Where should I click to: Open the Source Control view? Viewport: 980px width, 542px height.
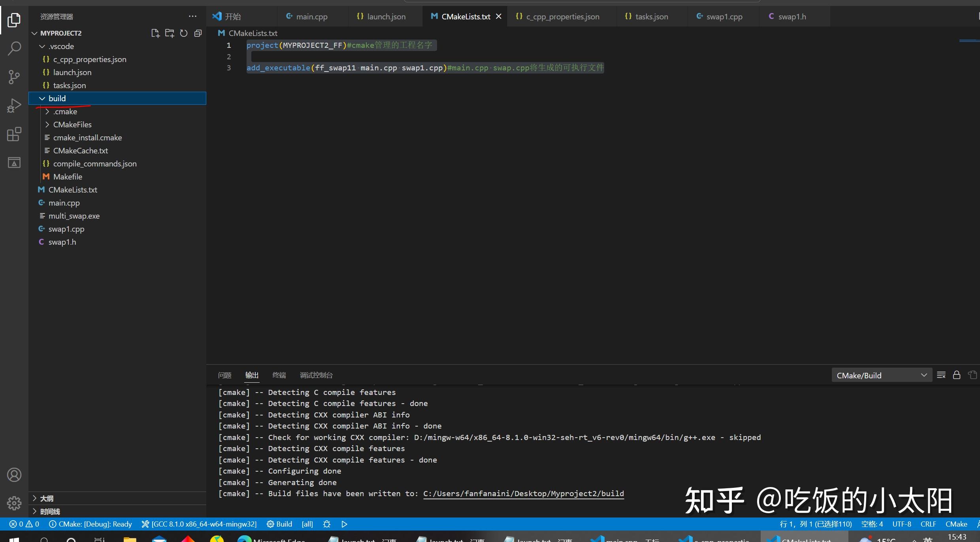tap(14, 77)
